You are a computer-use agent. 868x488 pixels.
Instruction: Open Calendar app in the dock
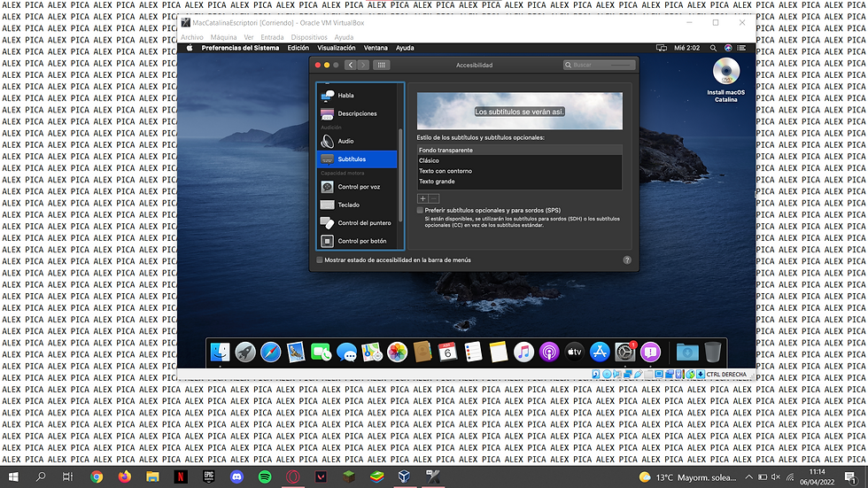pos(447,352)
